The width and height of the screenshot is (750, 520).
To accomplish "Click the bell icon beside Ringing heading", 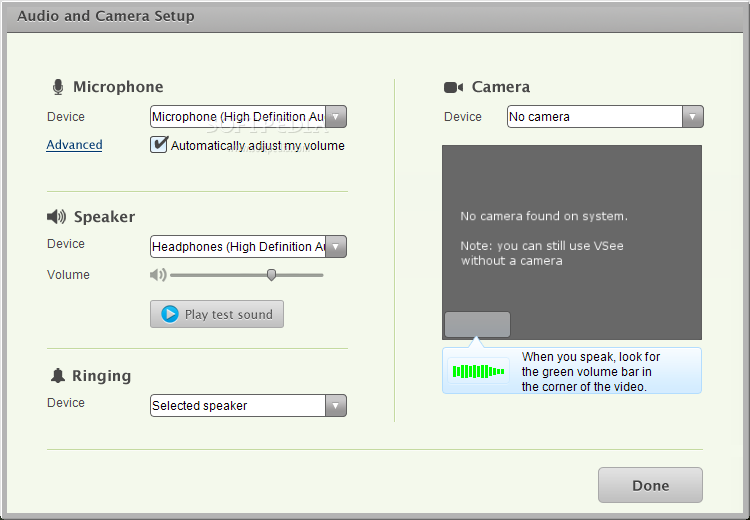I will point(58,376).
